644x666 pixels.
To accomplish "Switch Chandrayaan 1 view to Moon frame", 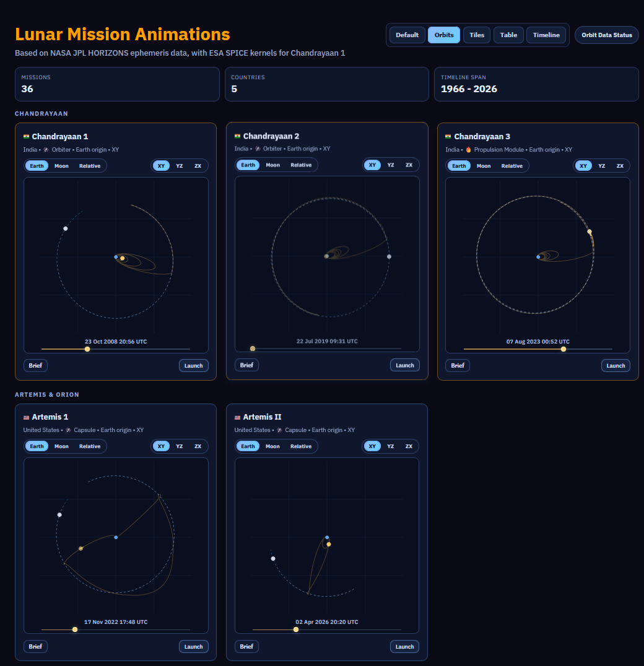I will pyautogui.click(x=61, y=165).
